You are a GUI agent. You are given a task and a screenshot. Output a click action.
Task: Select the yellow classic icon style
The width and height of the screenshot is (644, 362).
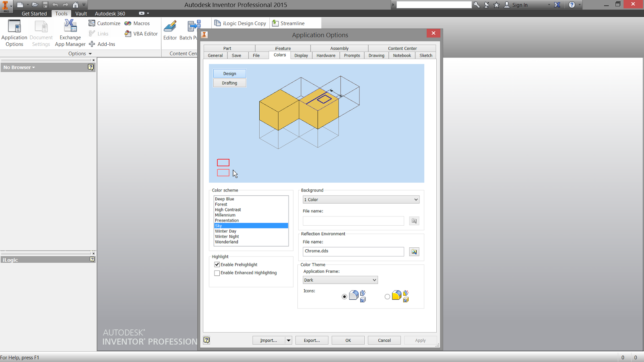tap(387, 296)
